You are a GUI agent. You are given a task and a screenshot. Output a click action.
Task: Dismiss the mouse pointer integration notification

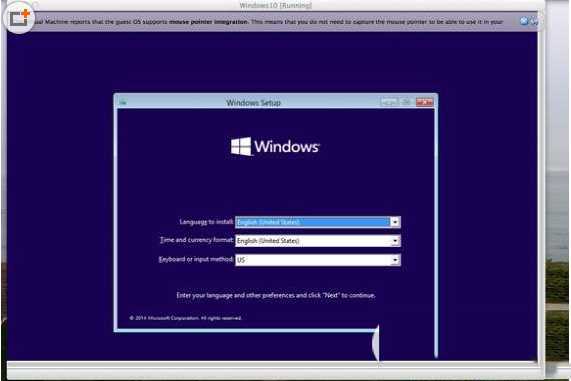click(524, 21)
